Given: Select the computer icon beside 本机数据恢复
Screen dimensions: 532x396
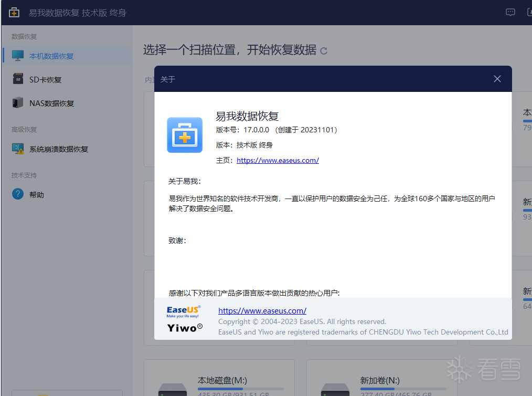Looking at the screenshot, I should click(x=18, y=56).
